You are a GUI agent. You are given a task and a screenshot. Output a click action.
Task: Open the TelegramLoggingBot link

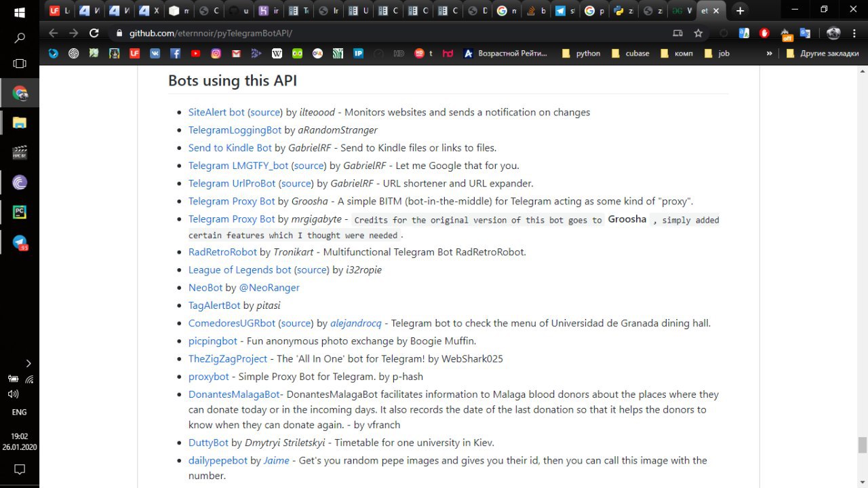click(x=235, y=130)
